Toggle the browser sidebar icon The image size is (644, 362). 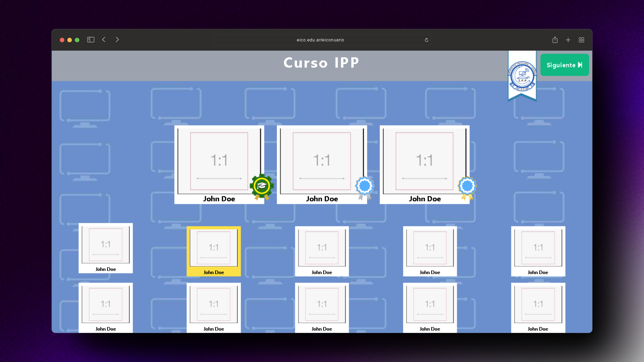tap(91, 40)
